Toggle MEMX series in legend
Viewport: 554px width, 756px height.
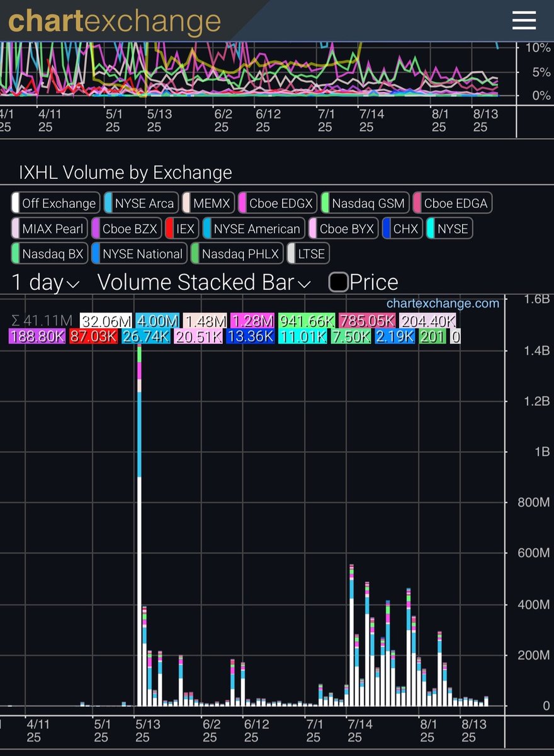point(208,203)
